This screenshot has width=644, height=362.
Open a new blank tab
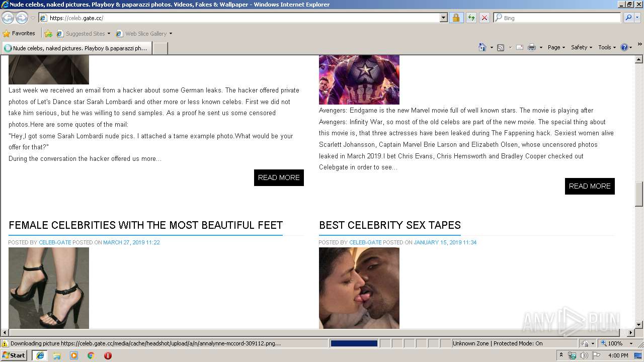[x=160, y=48]
